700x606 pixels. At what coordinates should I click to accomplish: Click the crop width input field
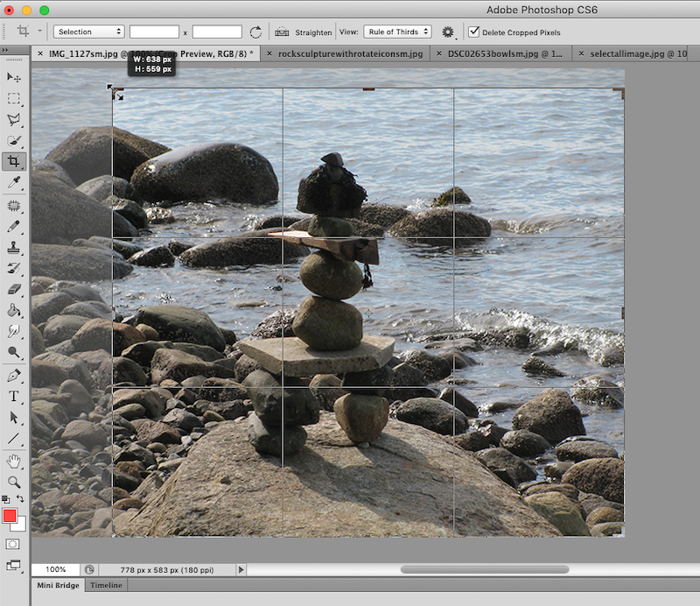point(154,32)
